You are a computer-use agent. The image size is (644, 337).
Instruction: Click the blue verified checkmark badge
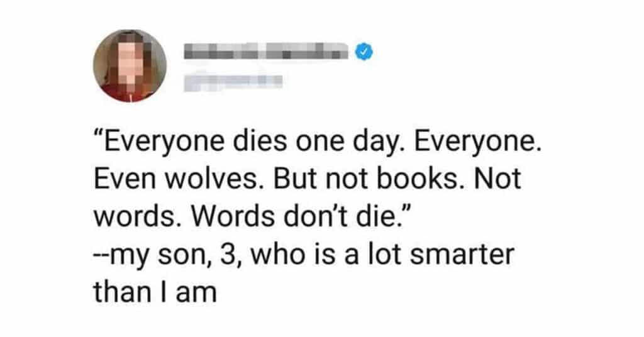pyautogui.click(x=364, y=52)
